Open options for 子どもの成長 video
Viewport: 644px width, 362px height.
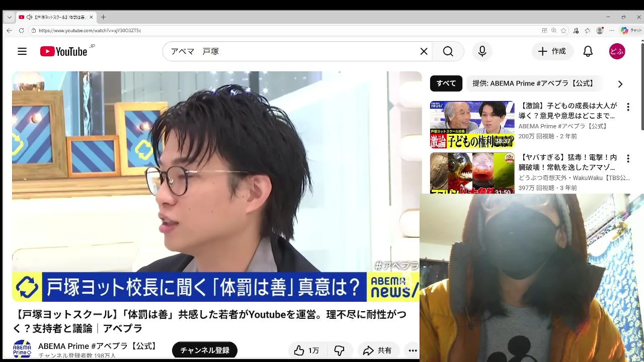[628, 107]
